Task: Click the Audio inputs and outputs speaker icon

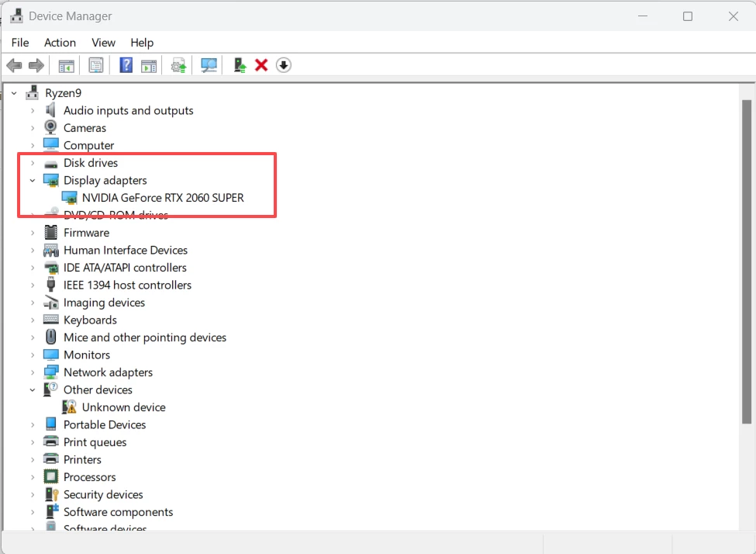Action: coord(50,110)
